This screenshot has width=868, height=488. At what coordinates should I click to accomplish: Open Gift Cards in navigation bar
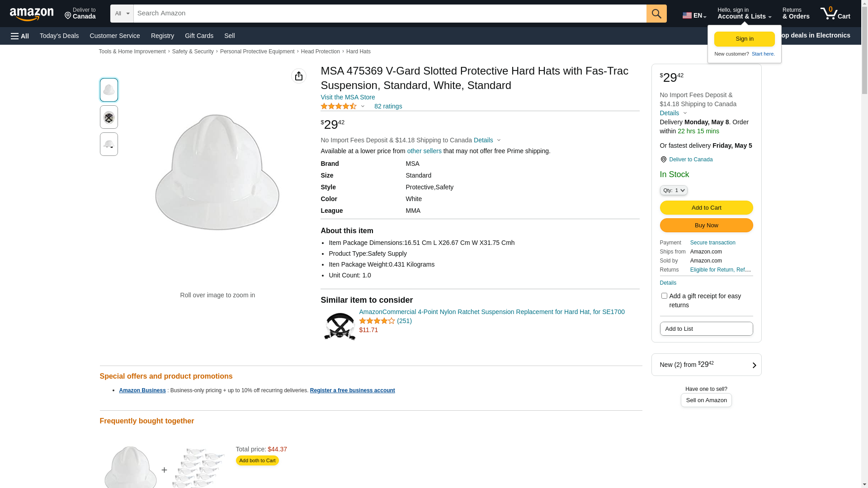pos(199,36)
